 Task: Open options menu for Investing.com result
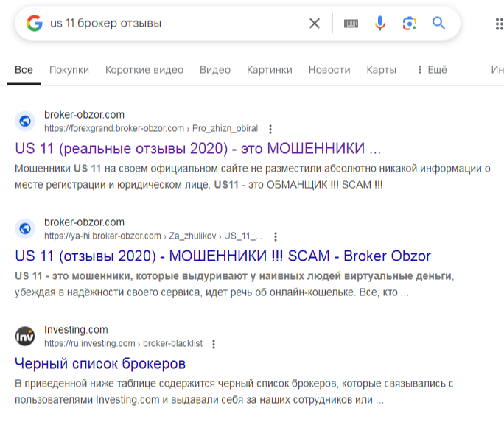click(214, 344)
